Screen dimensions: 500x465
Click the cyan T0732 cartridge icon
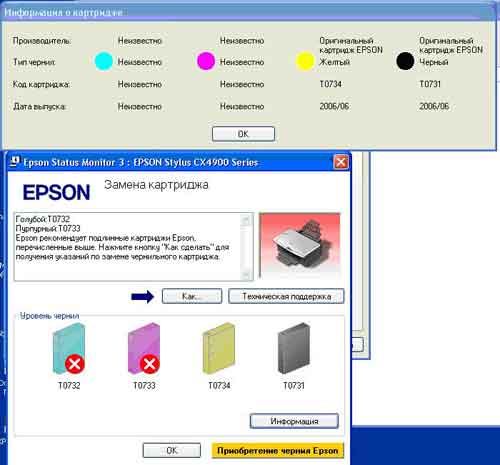69,349
